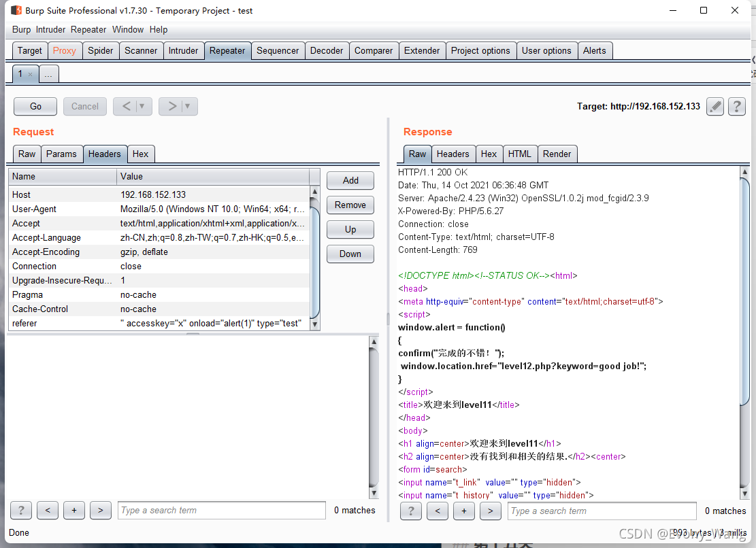Click the Name column header
Viewport: 756px width, 548px height.
pyautogui.click(x=63, y=177)
